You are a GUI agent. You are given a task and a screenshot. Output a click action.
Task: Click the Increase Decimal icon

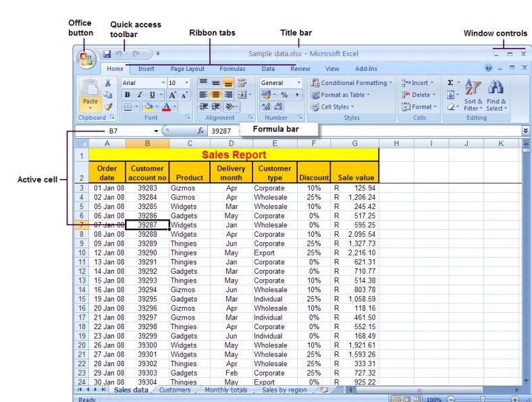[x=267, y=107]
